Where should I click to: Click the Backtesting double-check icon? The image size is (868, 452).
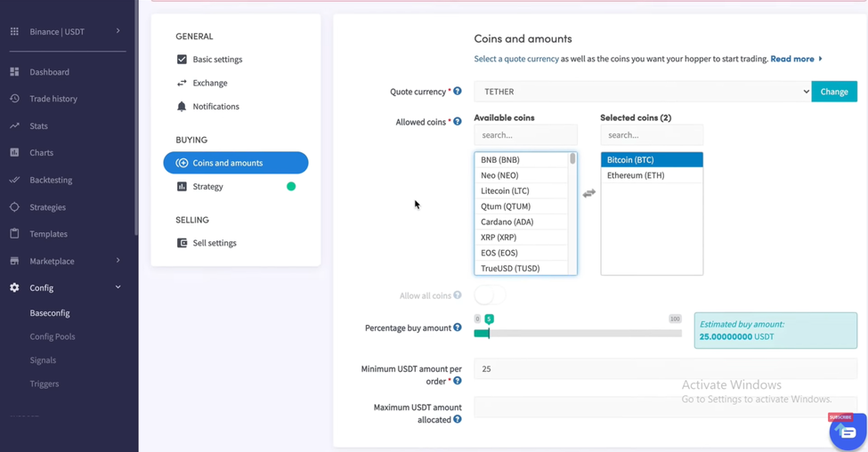[14, 180]
